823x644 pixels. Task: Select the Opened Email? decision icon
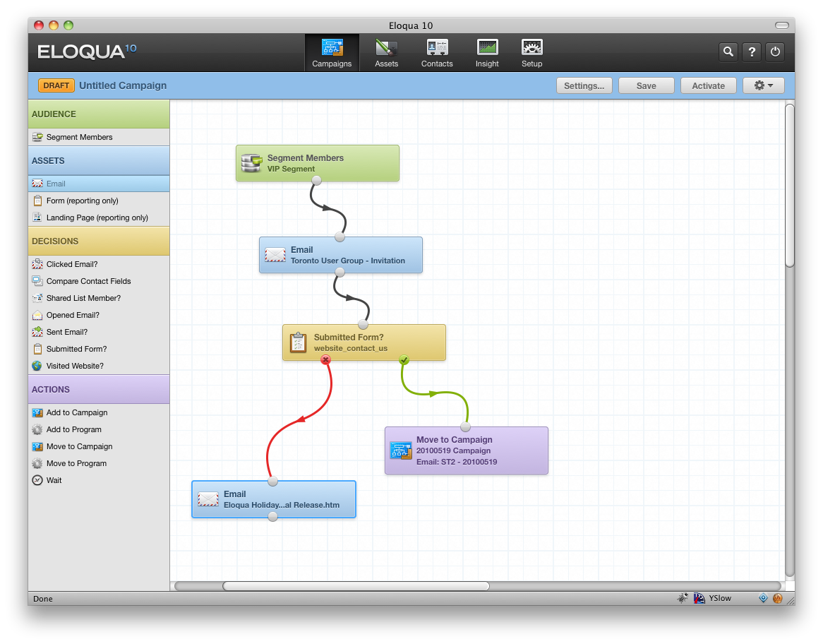tap(37, 315)
